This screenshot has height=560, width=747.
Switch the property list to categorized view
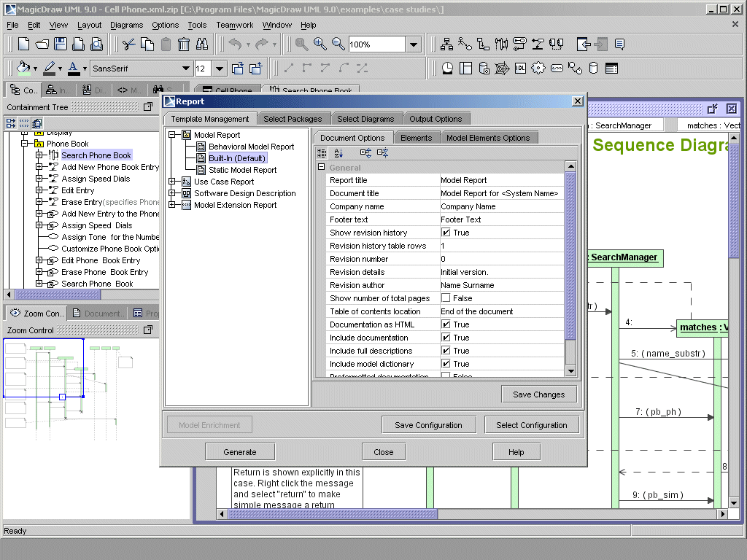(322, 153)
